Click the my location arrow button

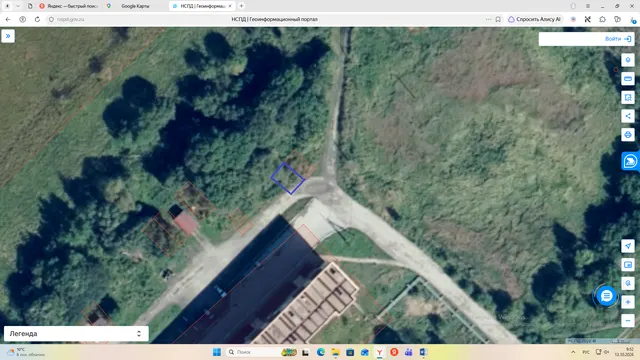coord(628,246)
